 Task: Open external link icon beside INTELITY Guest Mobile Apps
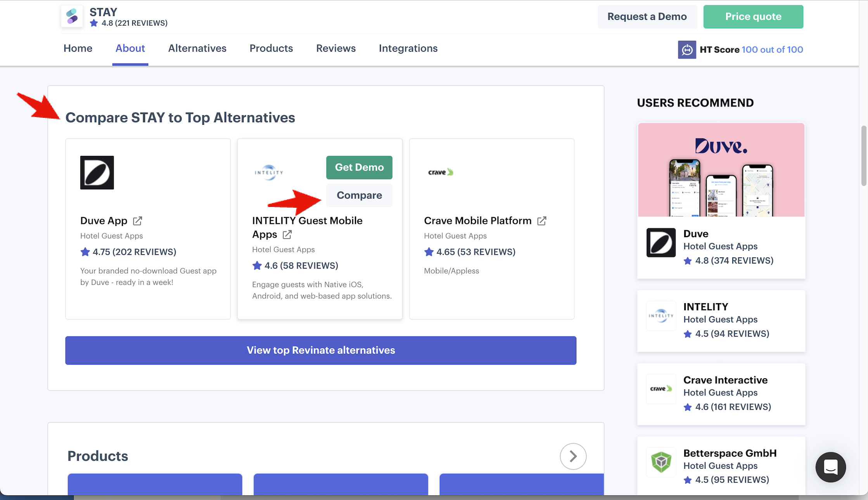point(287,234)
